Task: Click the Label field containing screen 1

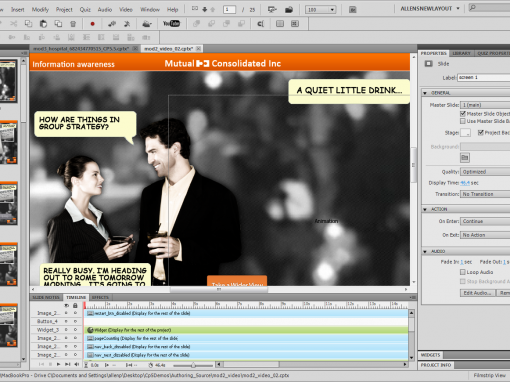Action: (x=484, y=77)
